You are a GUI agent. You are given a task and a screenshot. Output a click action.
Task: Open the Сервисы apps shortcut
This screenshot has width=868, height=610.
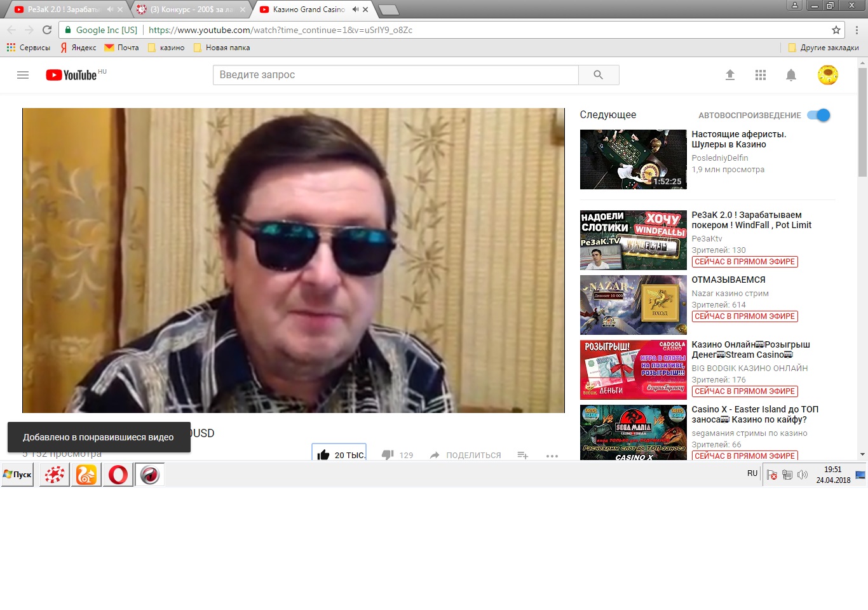(29, 48)
